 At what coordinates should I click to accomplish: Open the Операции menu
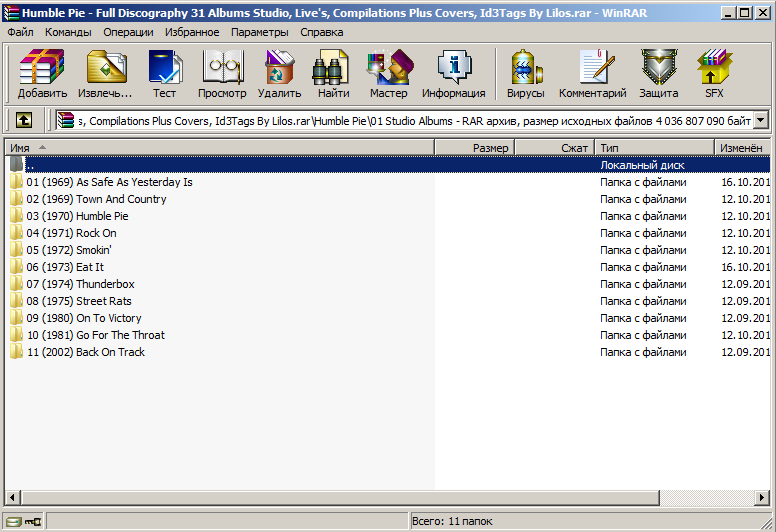pyautogui.click(x=128, y=32)
